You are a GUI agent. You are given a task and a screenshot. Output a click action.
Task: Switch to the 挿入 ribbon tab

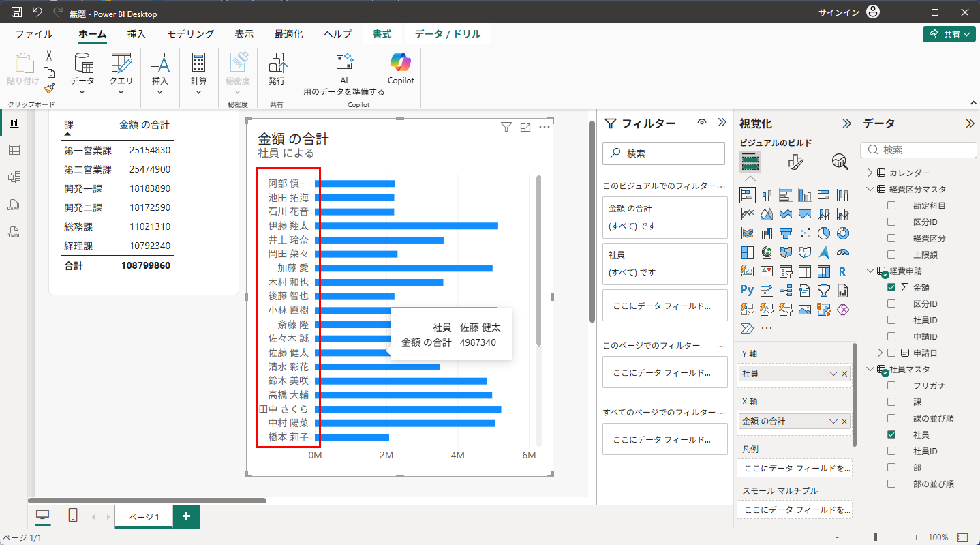(136, 34)
